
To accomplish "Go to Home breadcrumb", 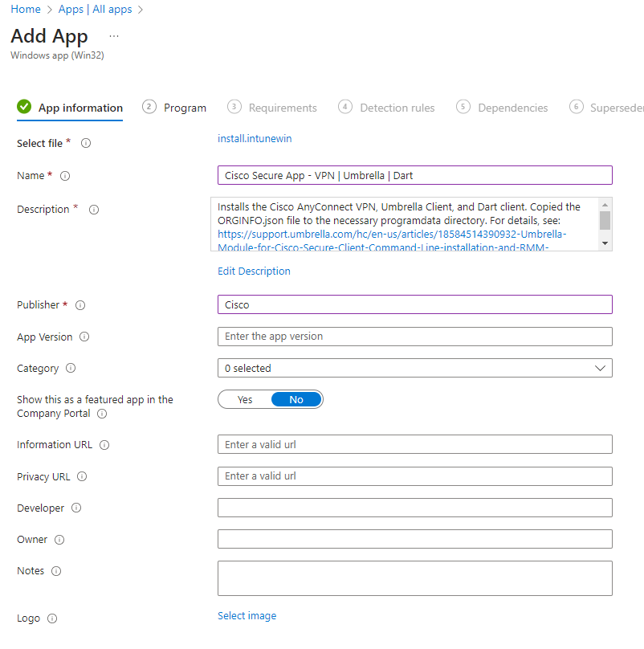I will pos(26,10).
